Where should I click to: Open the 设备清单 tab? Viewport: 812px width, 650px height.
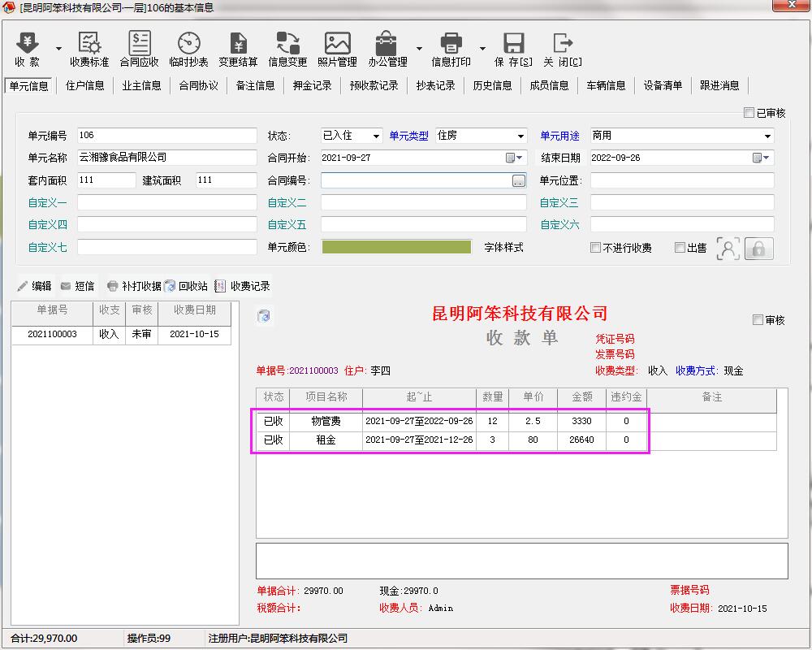(663, 85)
